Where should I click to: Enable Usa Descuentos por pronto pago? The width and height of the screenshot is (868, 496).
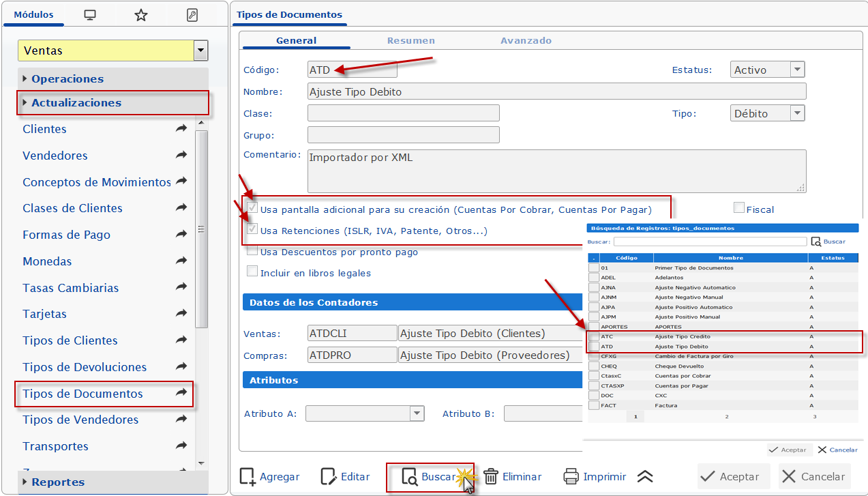(x=252, y=251)
